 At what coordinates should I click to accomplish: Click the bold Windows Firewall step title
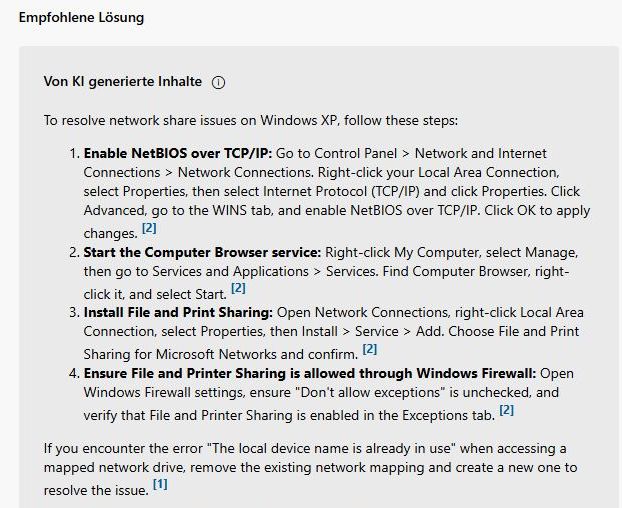point(310,374)
